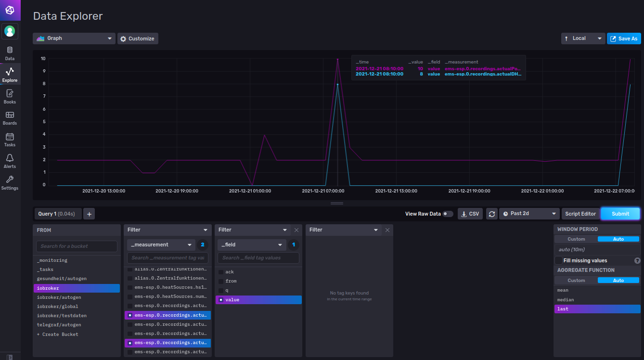Open the Graph visualization type dropdown

[x=74, y=39]
